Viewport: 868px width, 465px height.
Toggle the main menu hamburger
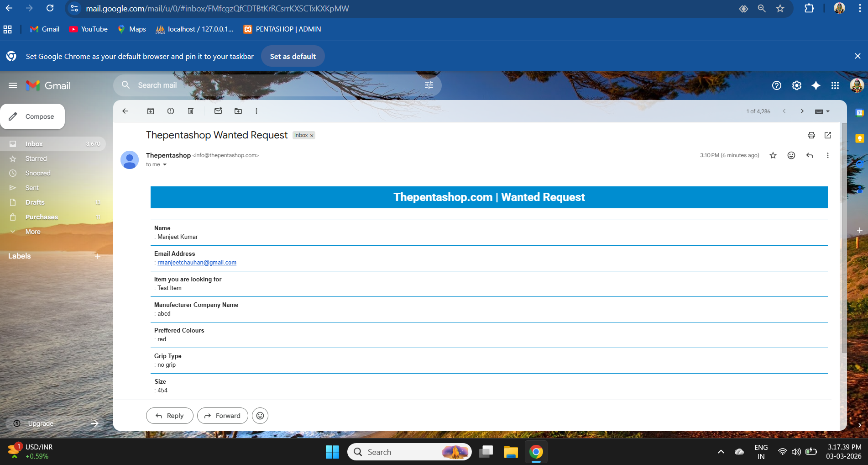click(x=13, y=85)
